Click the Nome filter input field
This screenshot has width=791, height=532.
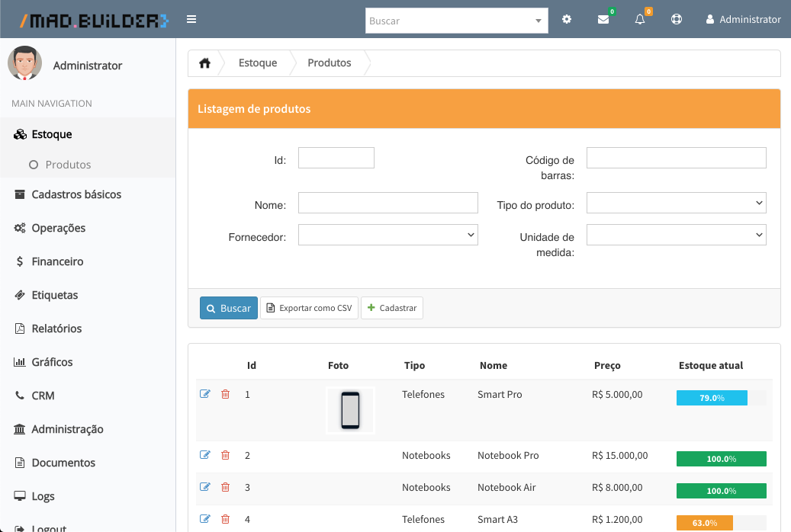click(388, 203)
